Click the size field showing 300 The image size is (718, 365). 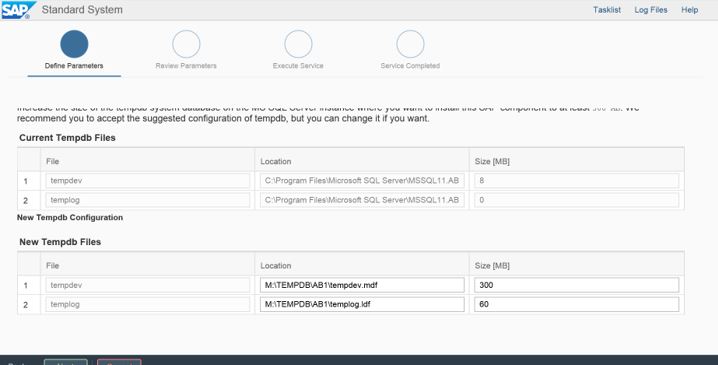[577, 285]
